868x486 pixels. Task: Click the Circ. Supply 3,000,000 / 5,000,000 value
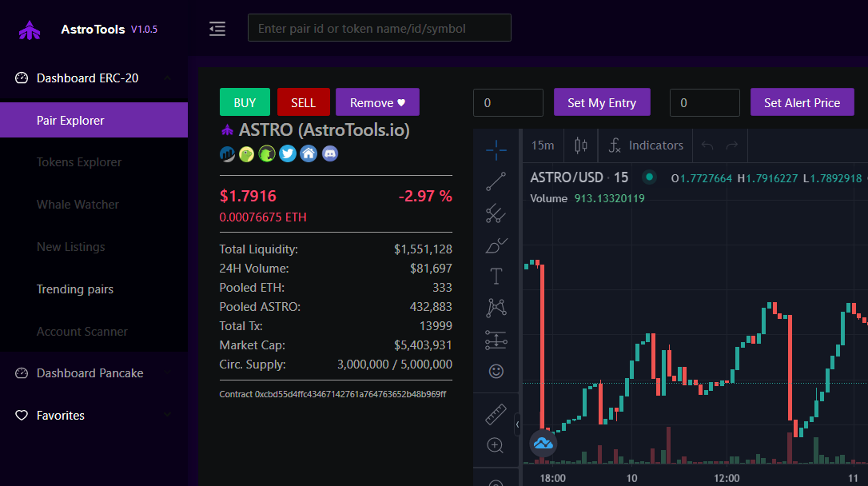pos(395,364)
